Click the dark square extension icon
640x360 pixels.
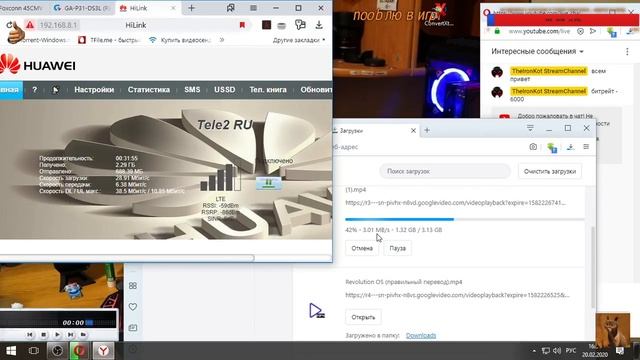point(266,25)
